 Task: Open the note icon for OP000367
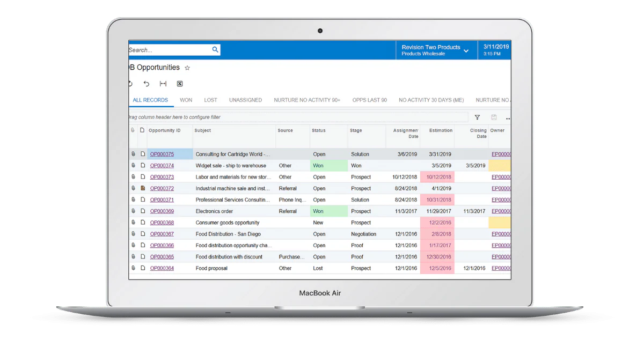pos(143,234)
